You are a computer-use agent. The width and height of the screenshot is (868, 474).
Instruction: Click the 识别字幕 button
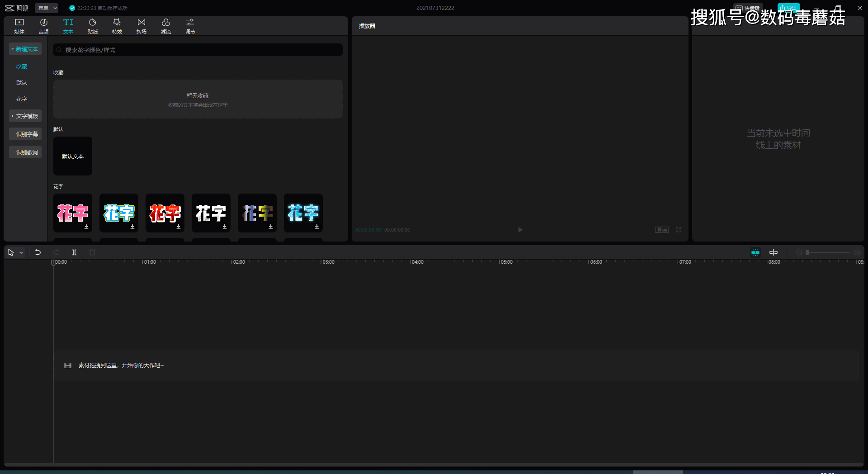25,134
